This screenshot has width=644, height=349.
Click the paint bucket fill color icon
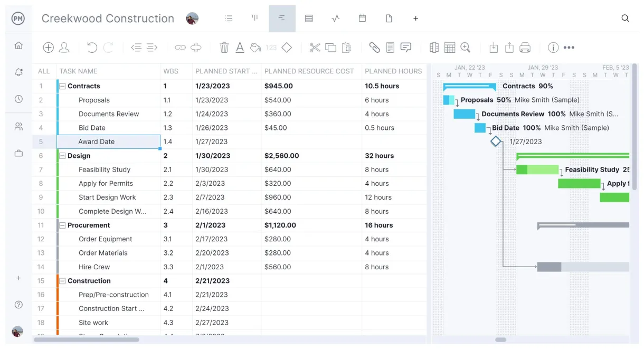tap(255, 48)
